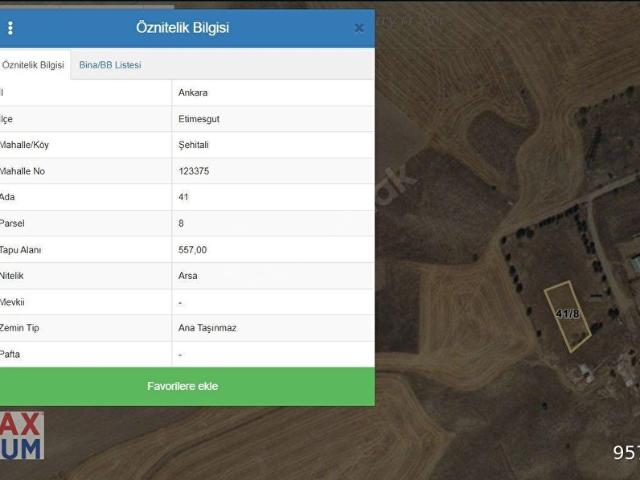Click the Mevkii row label
640x480 pixels.
[x=12, y=302]
